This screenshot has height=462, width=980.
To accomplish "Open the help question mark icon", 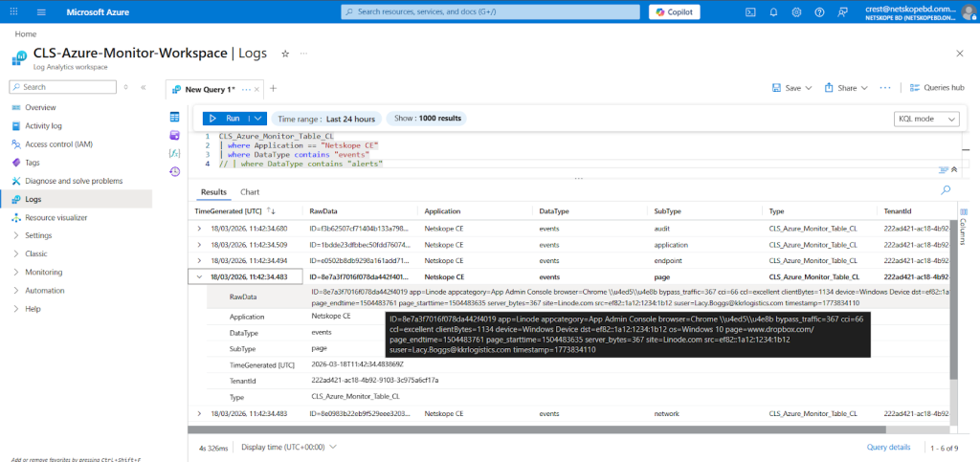I will [819, 11].
